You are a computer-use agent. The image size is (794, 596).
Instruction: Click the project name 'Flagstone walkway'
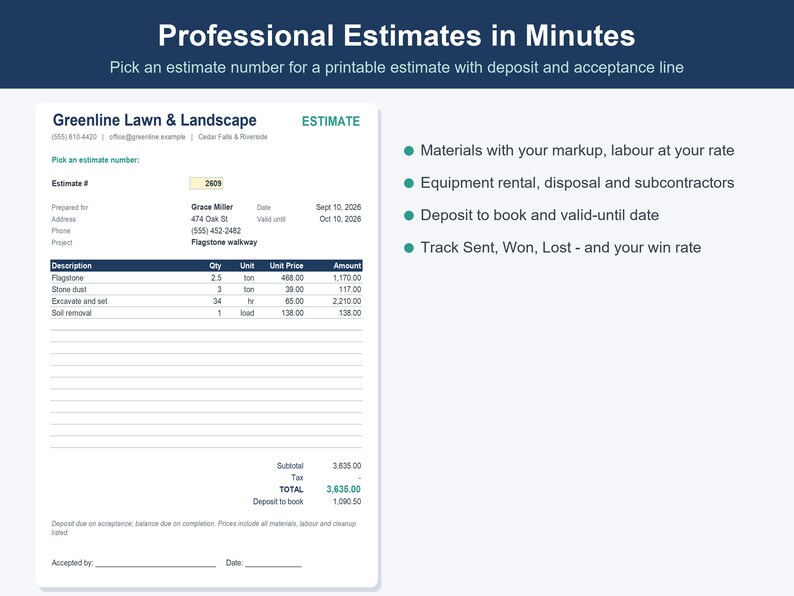point(224,242)
